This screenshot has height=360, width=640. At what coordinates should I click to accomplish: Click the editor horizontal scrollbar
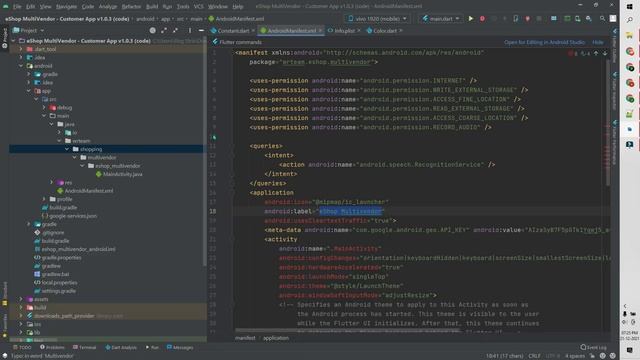[x=347, y=330]
